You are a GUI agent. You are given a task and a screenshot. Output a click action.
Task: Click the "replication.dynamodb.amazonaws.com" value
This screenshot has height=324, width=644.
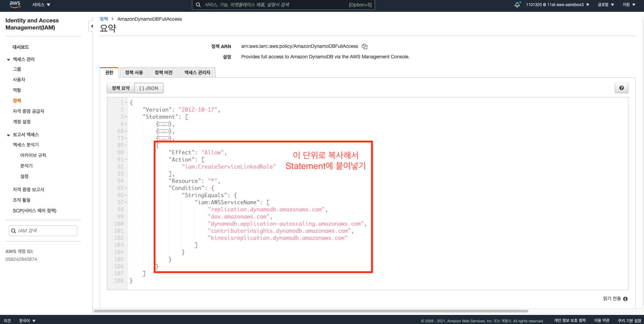coord(266,209)
